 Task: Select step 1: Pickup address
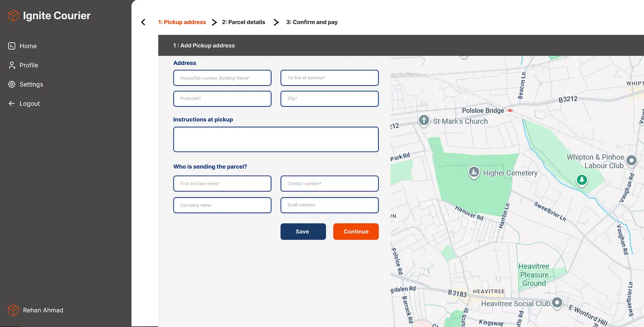tap(182, 22)
